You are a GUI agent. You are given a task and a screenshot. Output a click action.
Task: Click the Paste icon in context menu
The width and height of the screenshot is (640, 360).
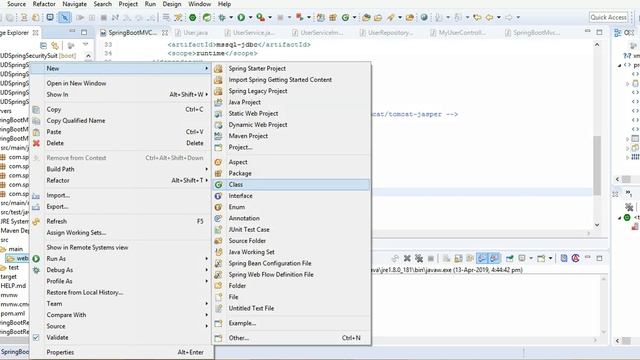click(x=36, y=132)
